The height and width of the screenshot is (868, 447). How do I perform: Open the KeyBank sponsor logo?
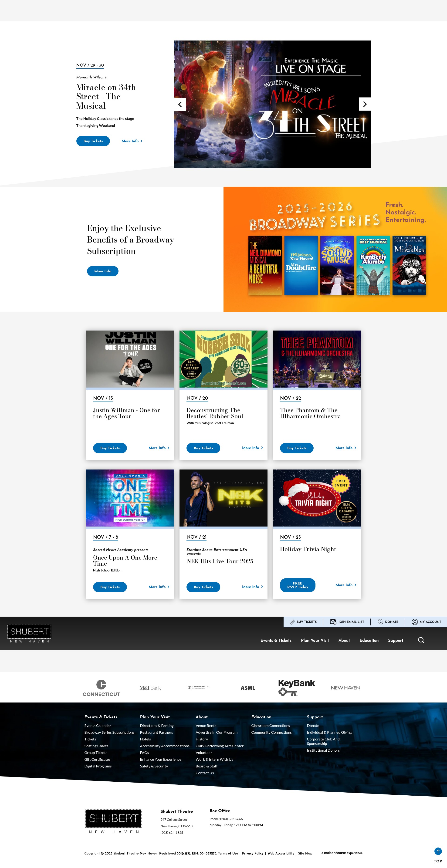point(296,687)
